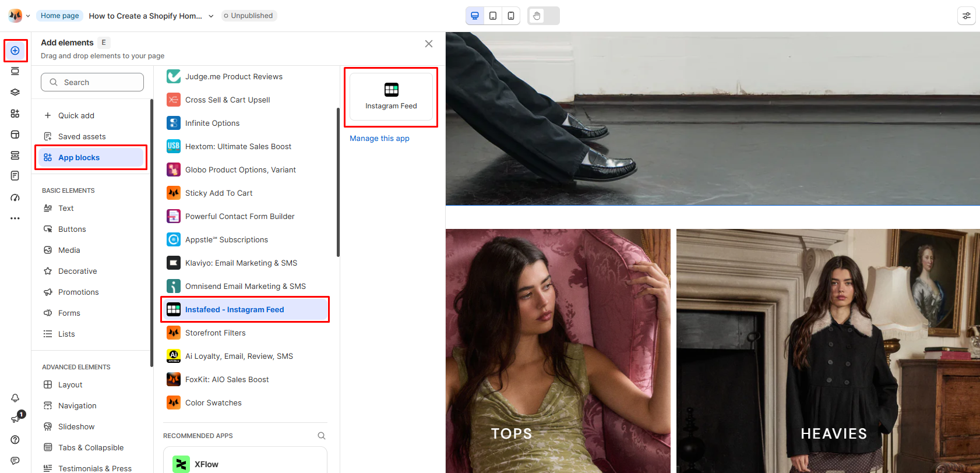Click the Instagram Feed block card
This screenshot has height=473, width=980.
coord(391,97)
